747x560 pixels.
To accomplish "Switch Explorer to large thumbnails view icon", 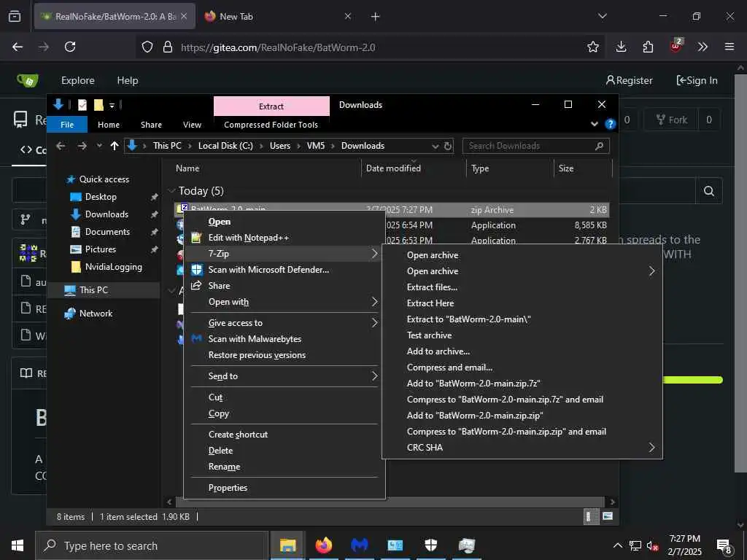I will click(608, 516).
